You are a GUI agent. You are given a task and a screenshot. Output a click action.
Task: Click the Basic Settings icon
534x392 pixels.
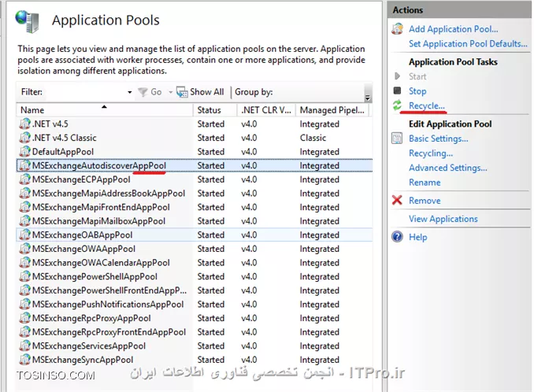pos(397,139)
